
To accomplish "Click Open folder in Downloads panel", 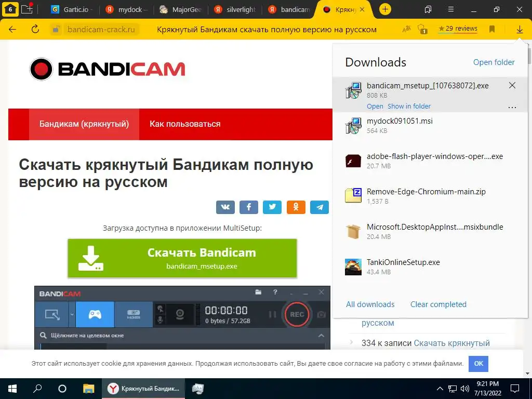I will tap(494, 62).
